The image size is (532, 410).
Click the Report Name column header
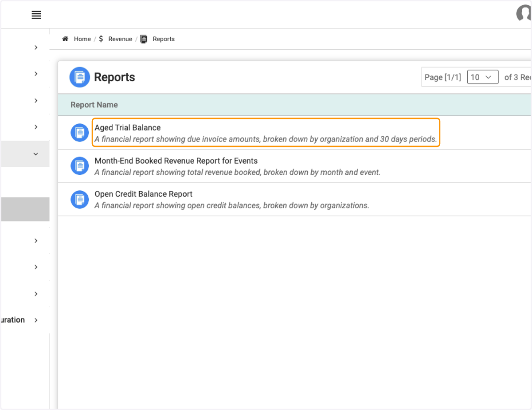[x=94, y=105]
